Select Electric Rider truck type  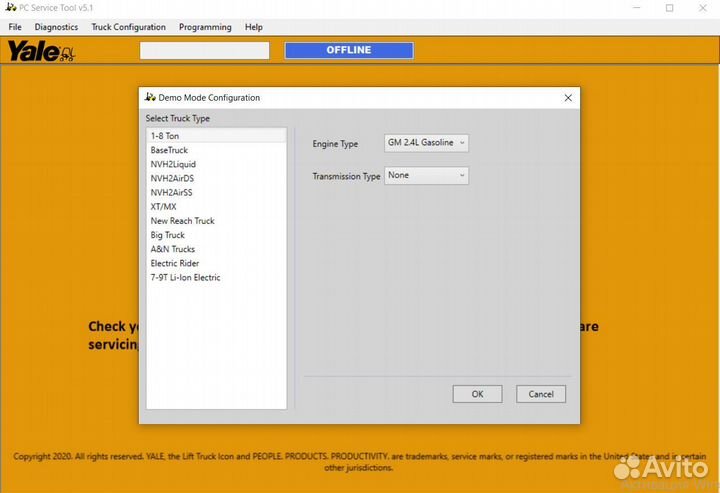point(216,263)
